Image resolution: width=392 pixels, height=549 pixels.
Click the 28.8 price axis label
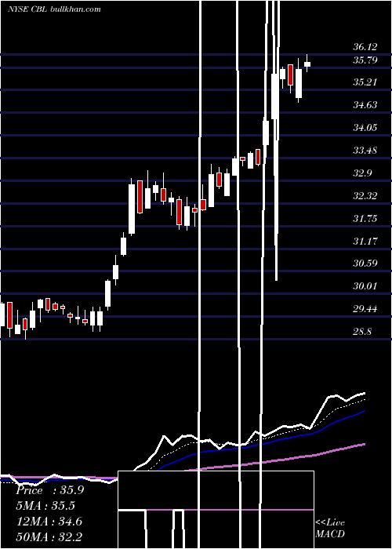pyautogui.click(x=362, y=331)
